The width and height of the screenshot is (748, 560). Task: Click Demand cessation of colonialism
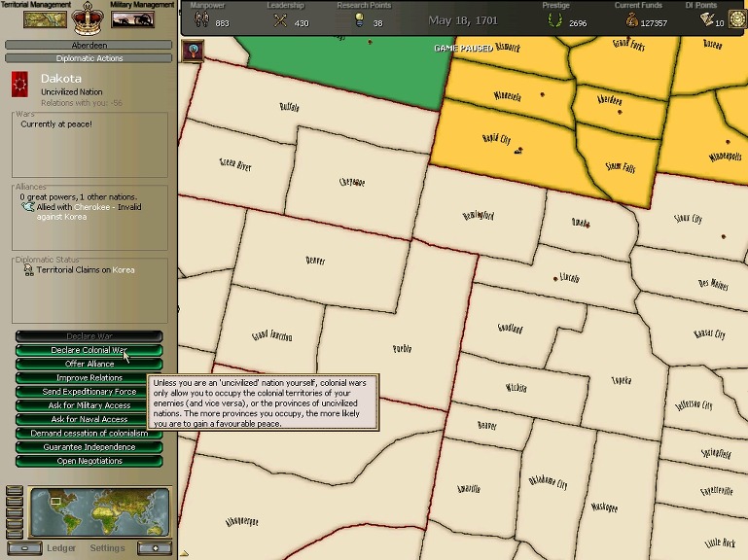[x=89, y=434]
